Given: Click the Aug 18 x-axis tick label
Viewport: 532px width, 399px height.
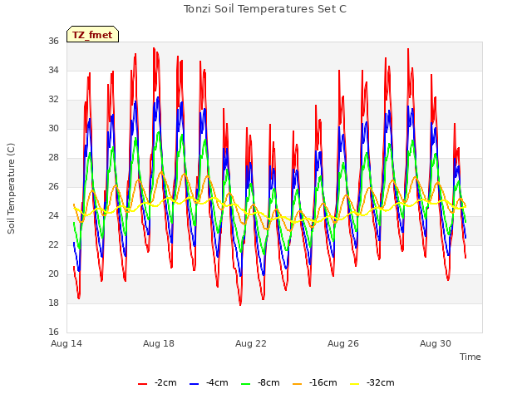Looking at the screenshot, I should (159, 343).
